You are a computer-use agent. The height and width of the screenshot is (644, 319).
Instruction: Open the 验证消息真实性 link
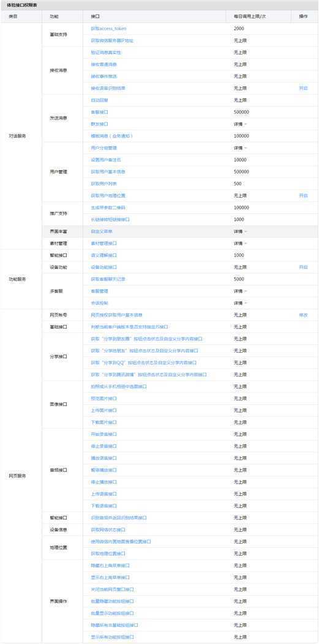click(x=106, y=53)
